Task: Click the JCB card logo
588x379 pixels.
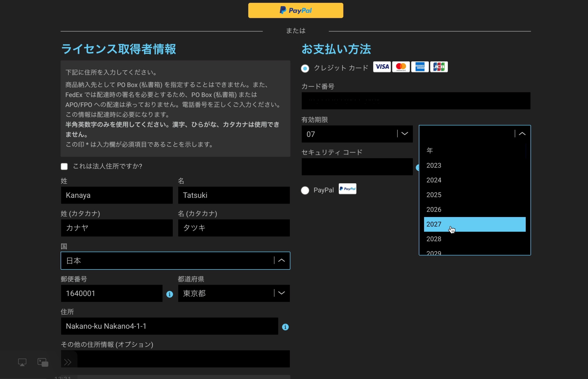Action: tap(439, 67)
